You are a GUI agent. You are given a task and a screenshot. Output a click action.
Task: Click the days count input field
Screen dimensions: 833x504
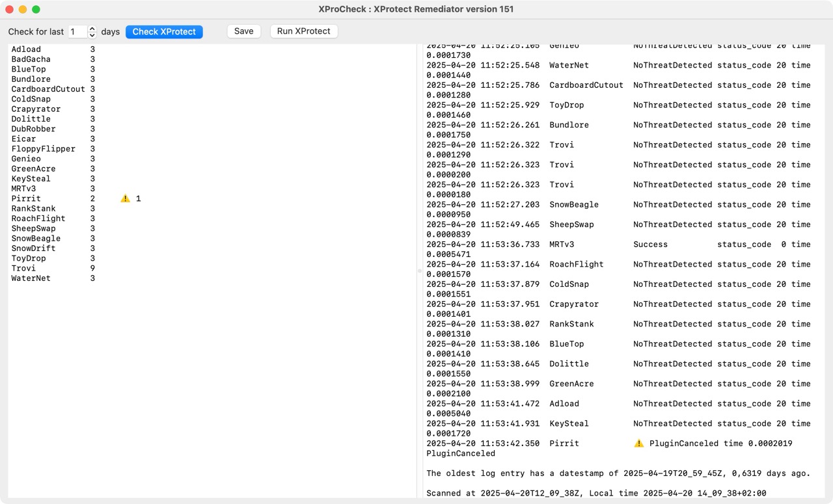(x=77, y=32)
